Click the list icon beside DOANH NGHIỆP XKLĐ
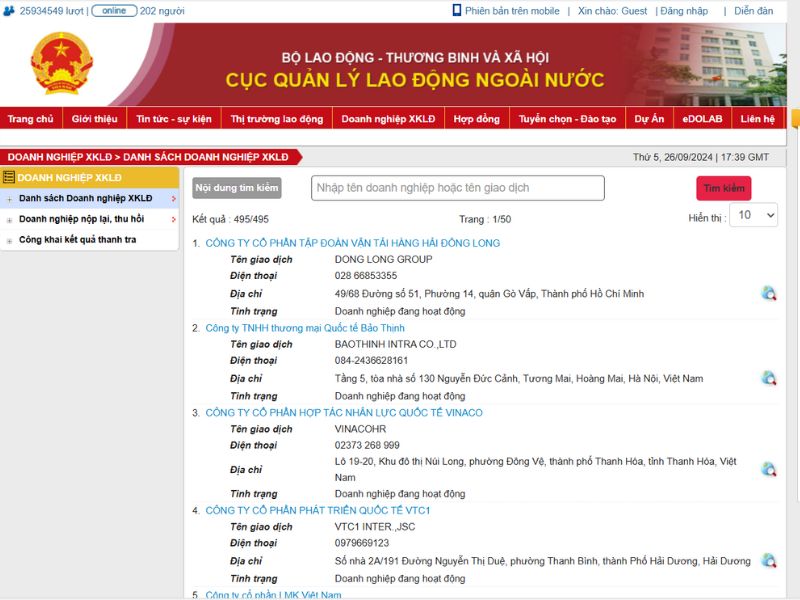 (8, 177)
